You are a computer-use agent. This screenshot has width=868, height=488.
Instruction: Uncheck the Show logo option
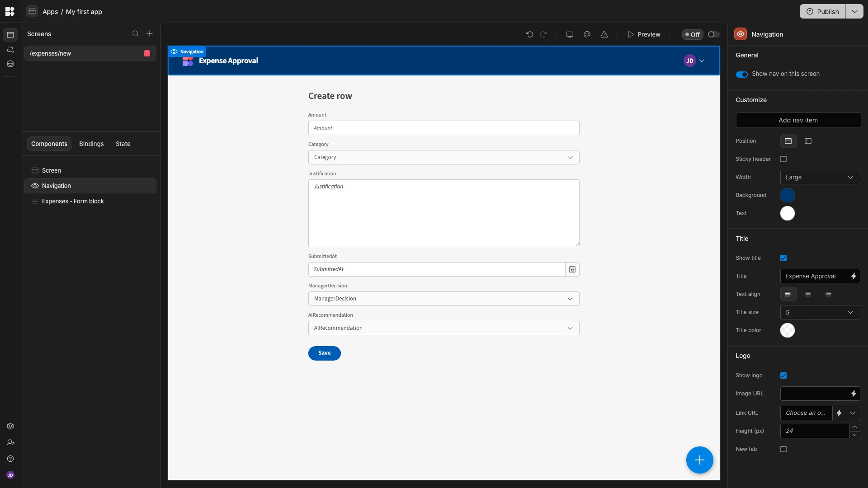tap(783, 375)
